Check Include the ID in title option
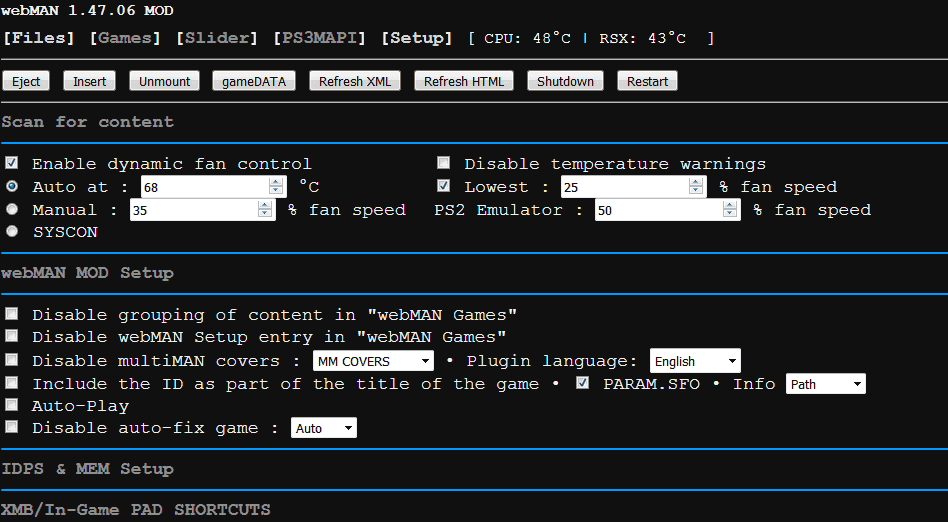 point(11,383)
